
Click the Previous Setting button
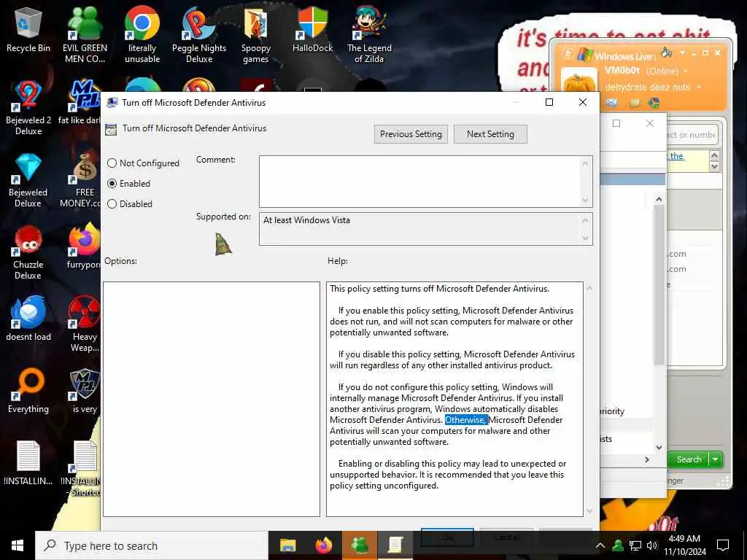point(411,134)
